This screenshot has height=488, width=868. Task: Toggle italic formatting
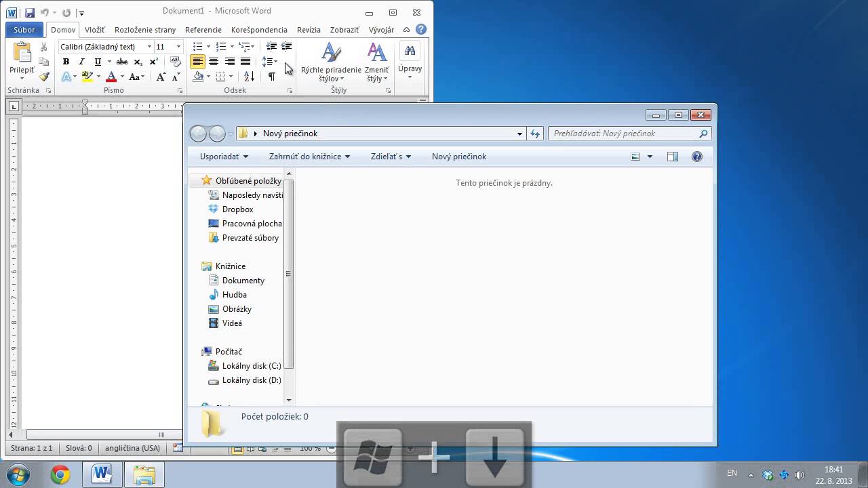pyautogui.click(x=82, y=62)
